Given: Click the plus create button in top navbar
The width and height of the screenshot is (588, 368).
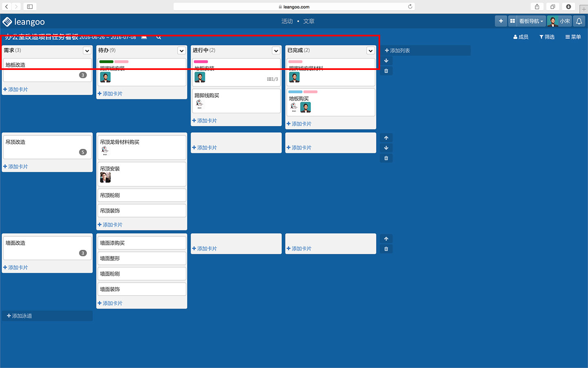Looking at the screenshot, I should 501,21.
